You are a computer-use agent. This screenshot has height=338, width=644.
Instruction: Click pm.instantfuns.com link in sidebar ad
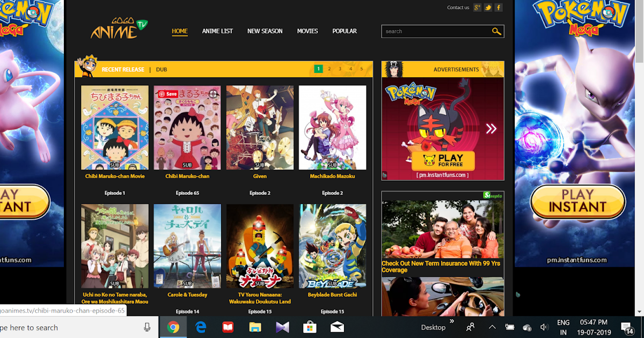(443, 175)
